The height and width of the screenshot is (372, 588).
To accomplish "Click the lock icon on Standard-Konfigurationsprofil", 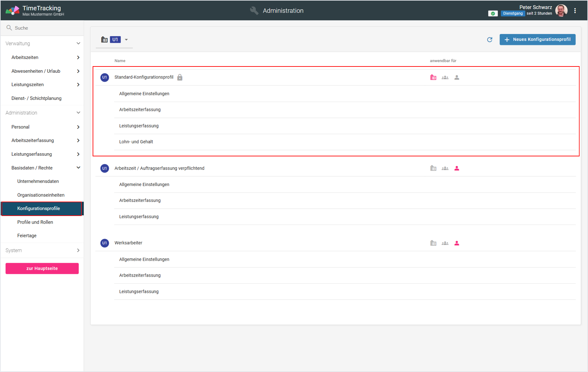I will click(x=180, y=77).
